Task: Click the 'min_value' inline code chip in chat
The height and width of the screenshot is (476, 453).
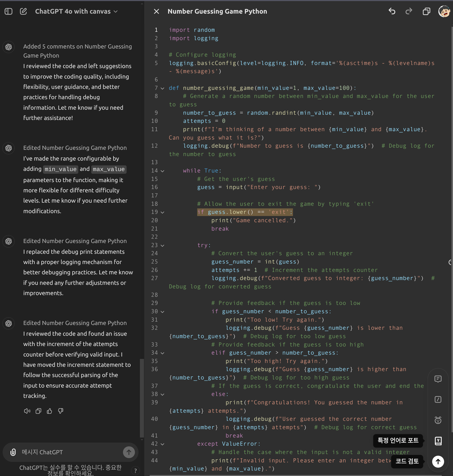Action: pos(61,169)
